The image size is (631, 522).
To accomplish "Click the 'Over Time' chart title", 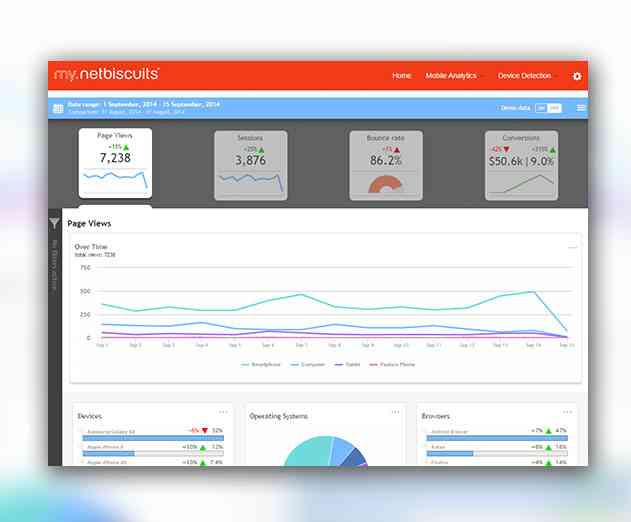I will 91,247.
